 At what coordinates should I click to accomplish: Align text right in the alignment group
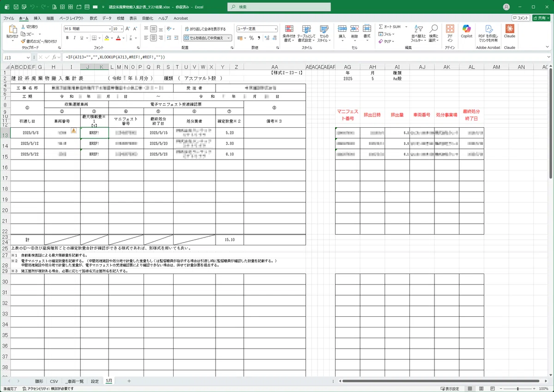coord(161,38)
